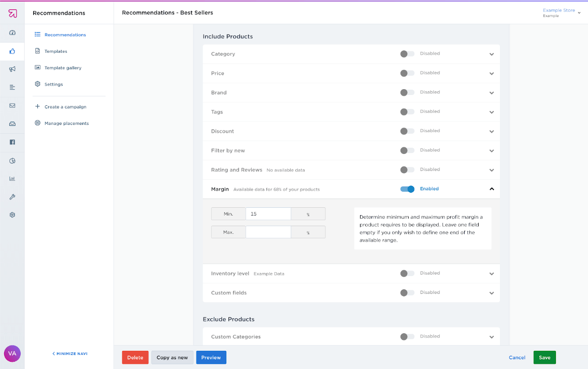Open the bar chart analytics icon

[12, 178]
